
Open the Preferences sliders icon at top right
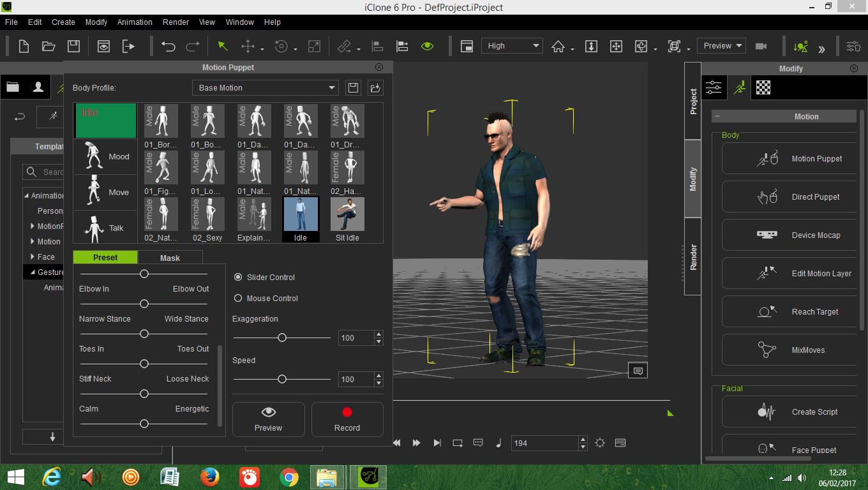click(853, 46)
